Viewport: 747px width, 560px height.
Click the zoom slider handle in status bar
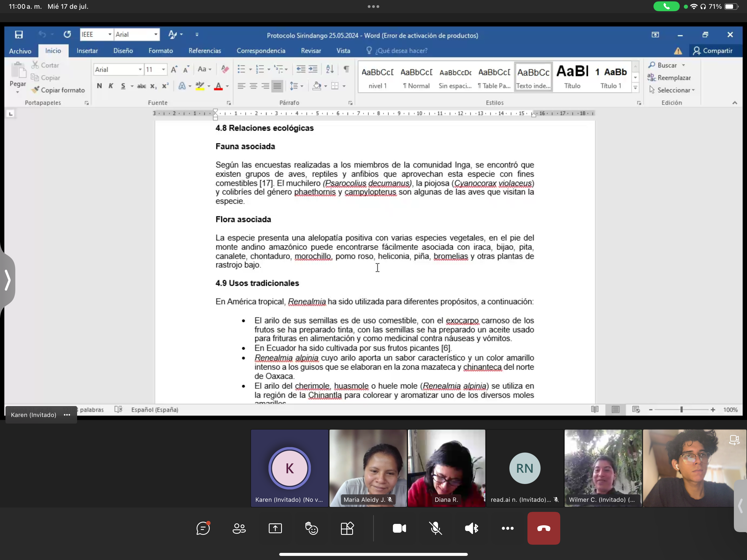[681, 410]
